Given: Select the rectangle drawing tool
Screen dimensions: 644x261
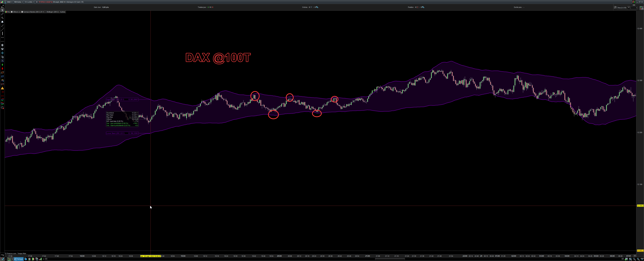Looking at the screenshot, I should 2,76.
